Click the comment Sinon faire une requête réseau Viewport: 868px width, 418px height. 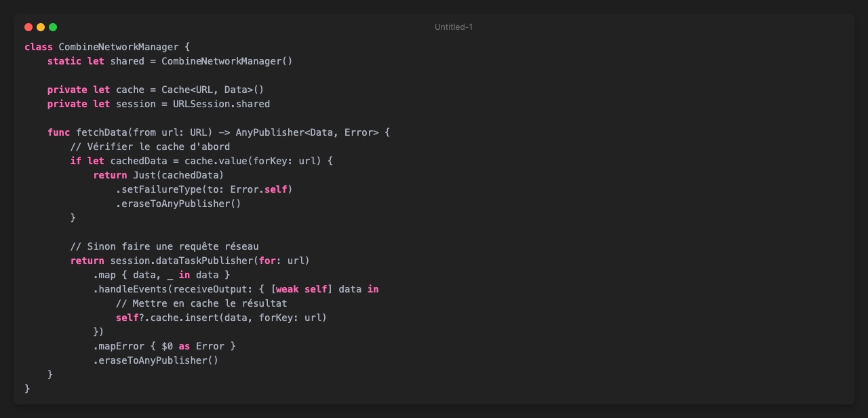164,246
